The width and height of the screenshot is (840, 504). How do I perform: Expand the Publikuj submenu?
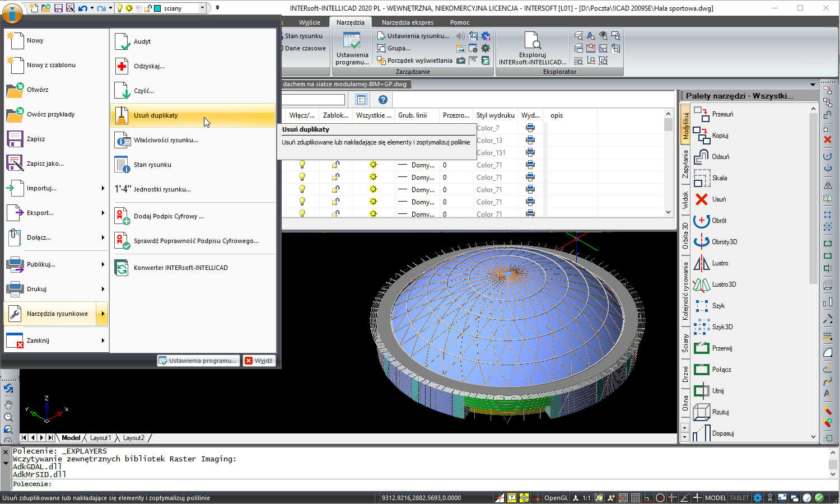click(x=56, y=264)
